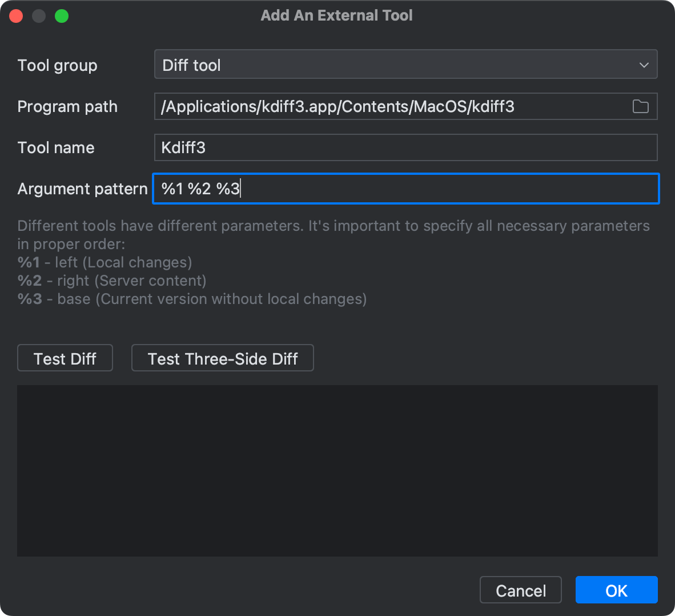Confirm dialog with the OK button
This screenshot has height=616, width=675.
pyautogui.click(x=616, y=590)
